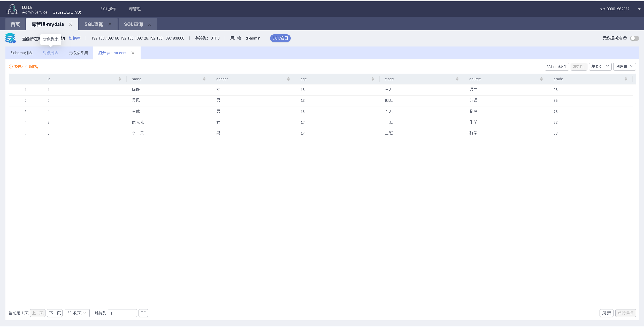Open the 列设置 dropdown
The height and width of the screenshot is (327, 644).
tap(624, 67)
